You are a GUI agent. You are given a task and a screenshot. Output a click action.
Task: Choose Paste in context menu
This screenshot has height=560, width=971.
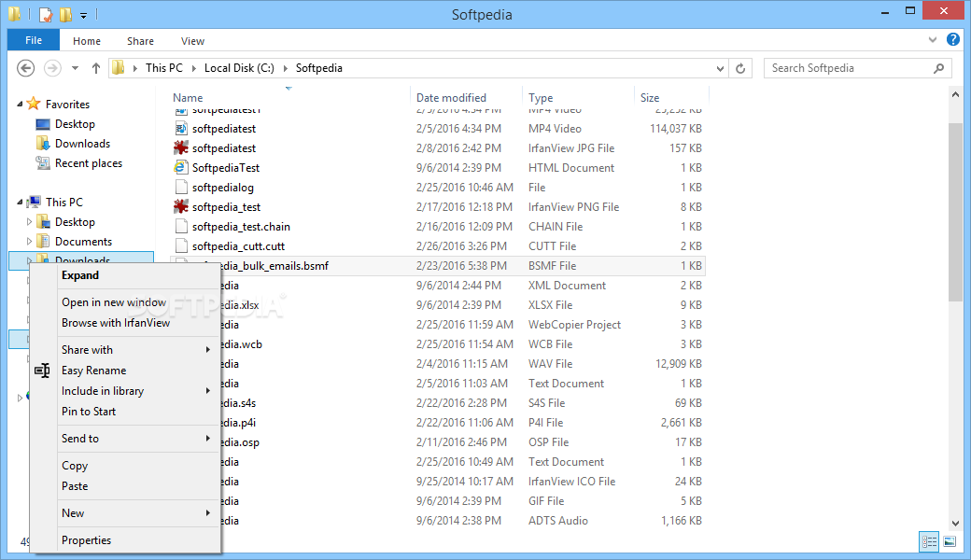[x=126, y=486]
